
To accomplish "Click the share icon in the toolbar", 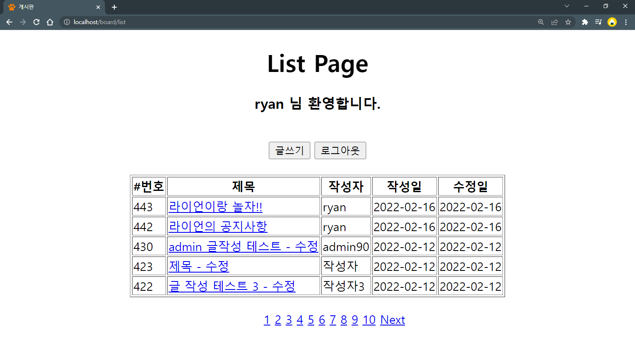I will pos(555,22).
